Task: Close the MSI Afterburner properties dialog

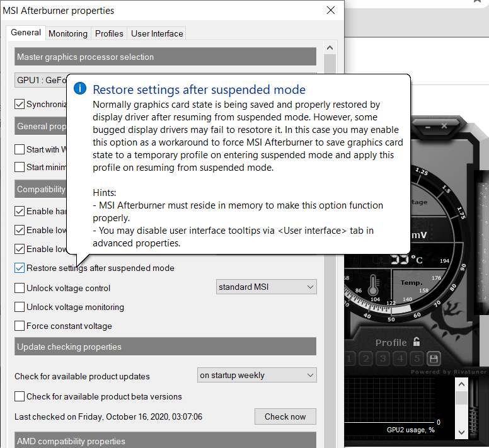Action: coord(331,10)
